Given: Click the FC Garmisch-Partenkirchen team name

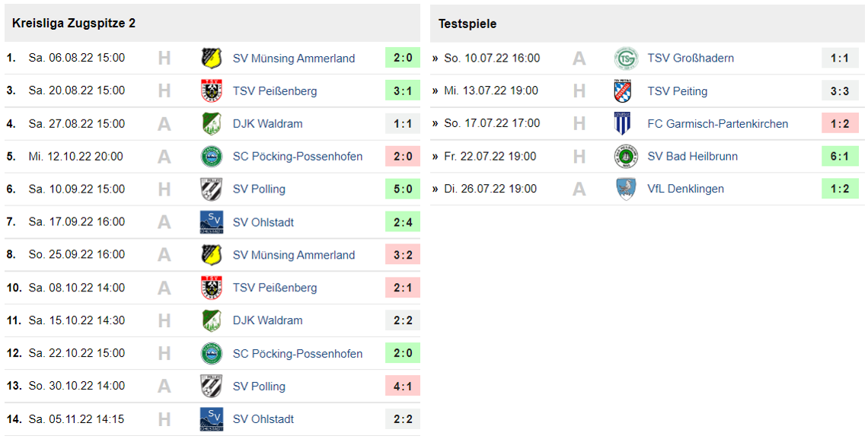Looking at the screenshot, I should point(717,123).
